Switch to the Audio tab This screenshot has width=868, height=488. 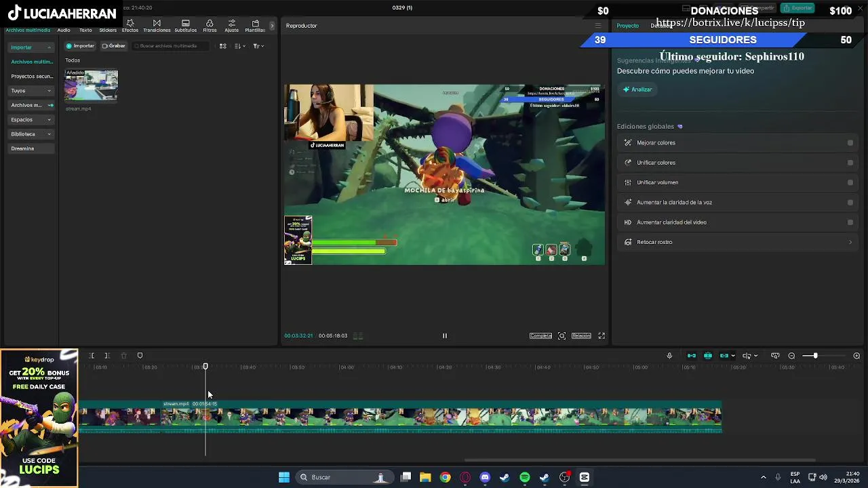click(x=64, y=30)
